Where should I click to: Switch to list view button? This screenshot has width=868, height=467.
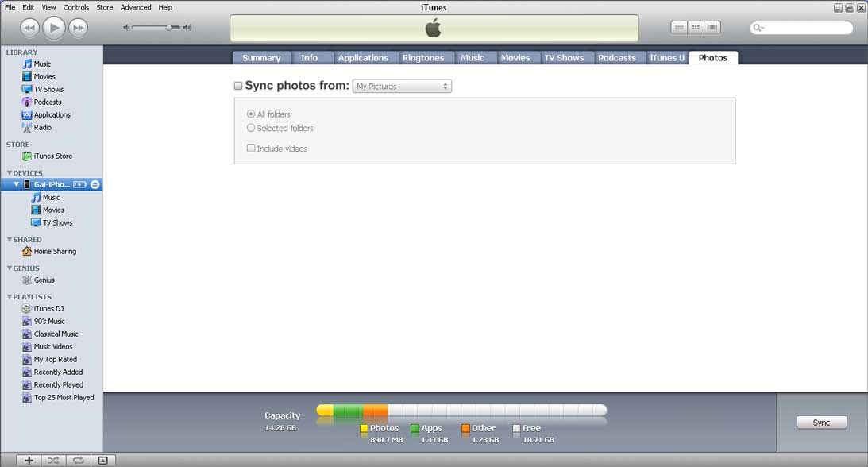679,27
